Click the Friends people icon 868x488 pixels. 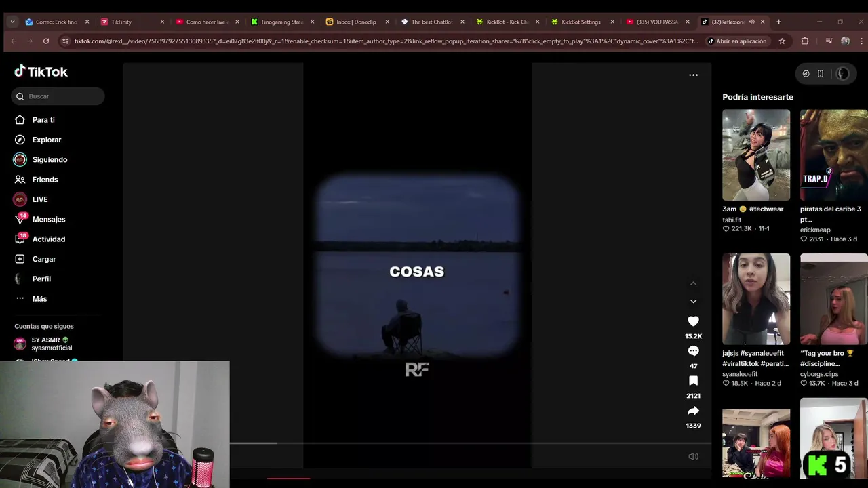pyautogui.click(x=20, y=180)
